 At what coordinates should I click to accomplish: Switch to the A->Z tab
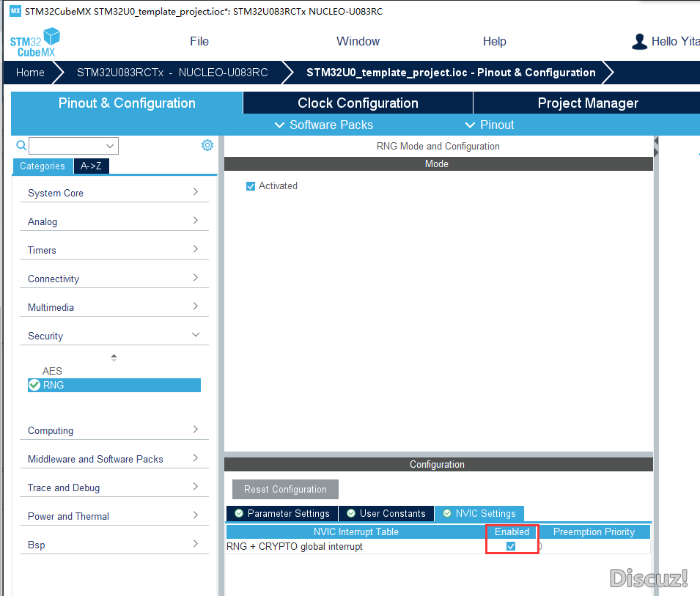click(91, 166)
